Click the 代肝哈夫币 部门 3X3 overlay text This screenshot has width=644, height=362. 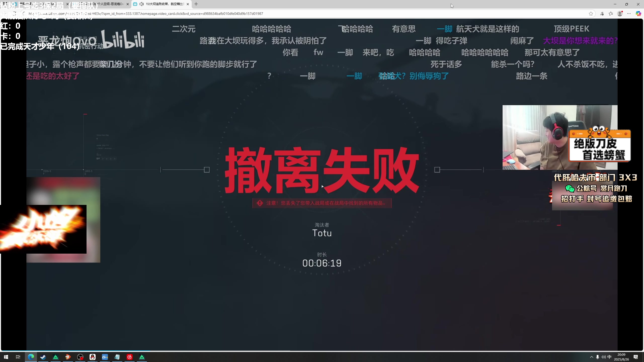pos(595,178)
